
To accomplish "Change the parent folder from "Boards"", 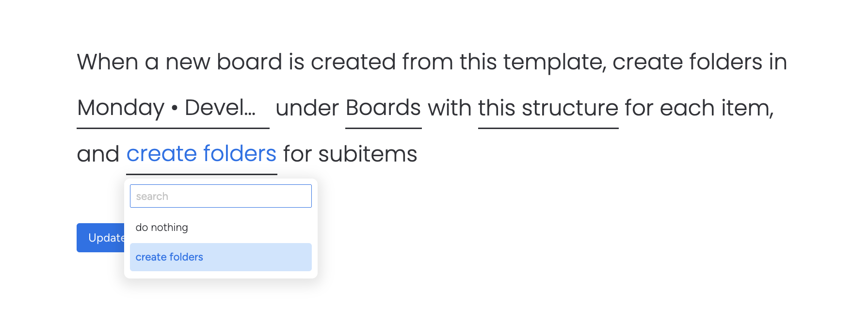I will click(383, 108).
